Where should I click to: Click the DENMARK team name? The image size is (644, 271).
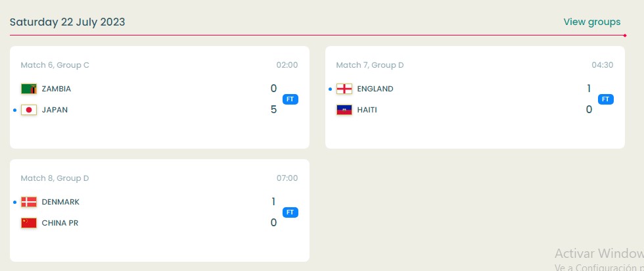tap(60, 202)
